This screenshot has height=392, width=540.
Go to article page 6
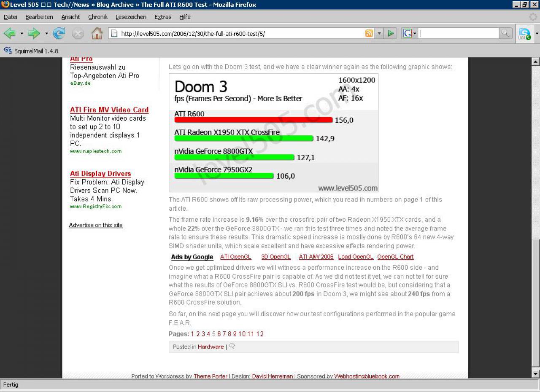[x=219, y=334]
